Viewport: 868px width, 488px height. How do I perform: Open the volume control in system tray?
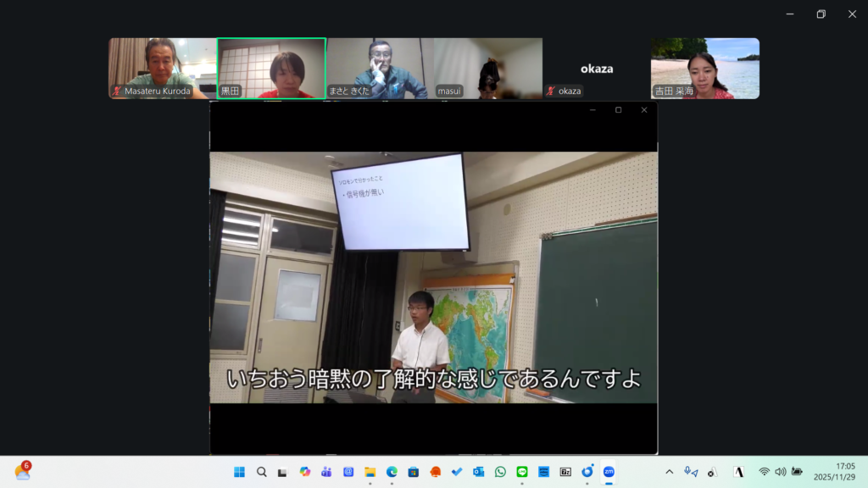780,472
